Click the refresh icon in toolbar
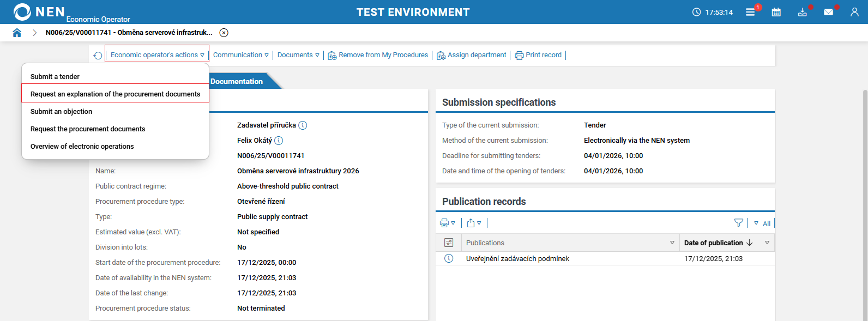This screenshot has height=321, width=868. tap(98, 56)
